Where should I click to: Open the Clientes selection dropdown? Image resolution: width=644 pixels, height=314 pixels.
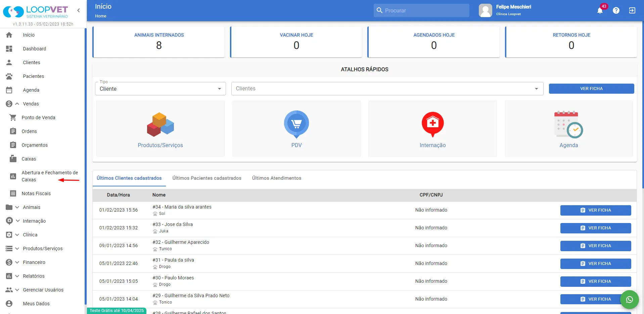point(387,89)
